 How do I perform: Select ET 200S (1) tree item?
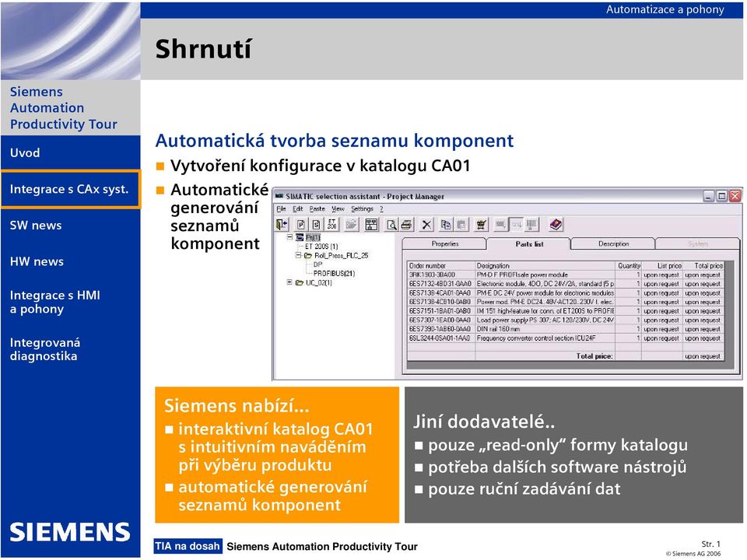click(321, 247)
